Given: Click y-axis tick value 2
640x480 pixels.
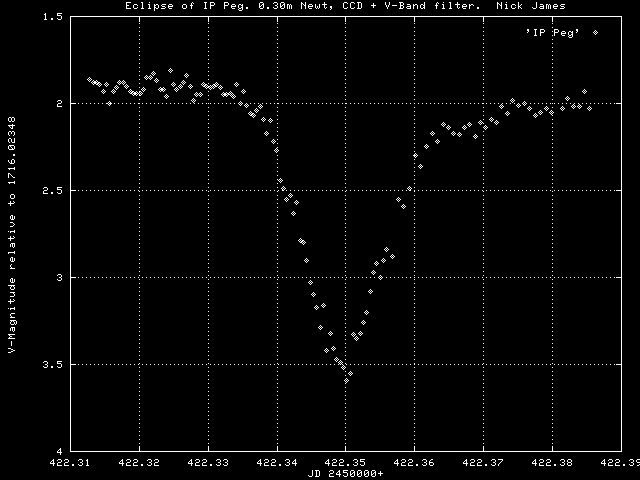Looking at the screenshot, I should pyautogui.click(x=60, y=104).
